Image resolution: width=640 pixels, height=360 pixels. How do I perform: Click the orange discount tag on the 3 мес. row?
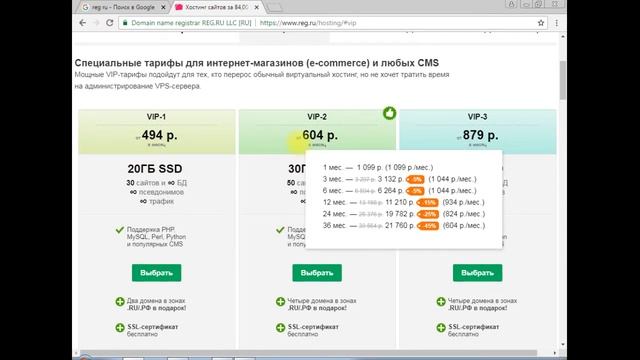coord(415,179)
